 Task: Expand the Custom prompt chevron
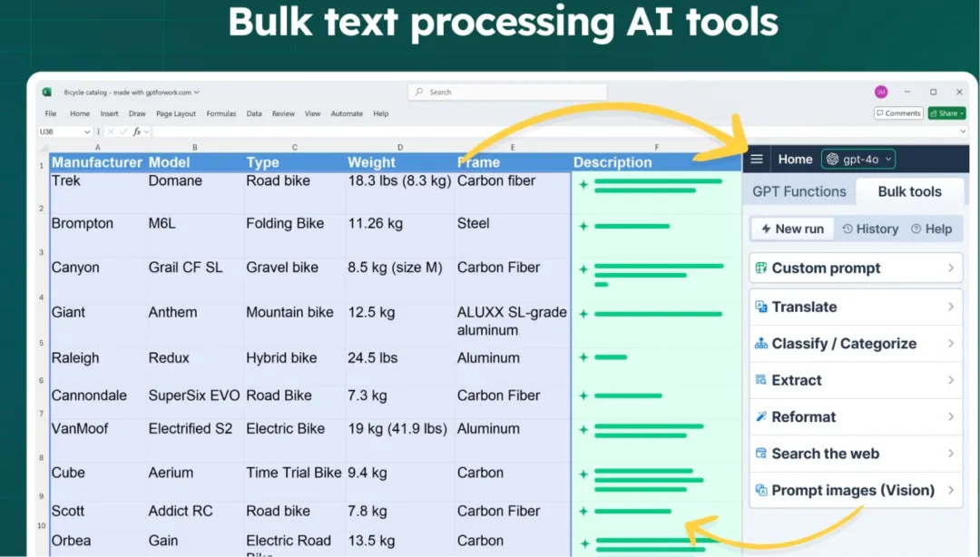[951, 269]
